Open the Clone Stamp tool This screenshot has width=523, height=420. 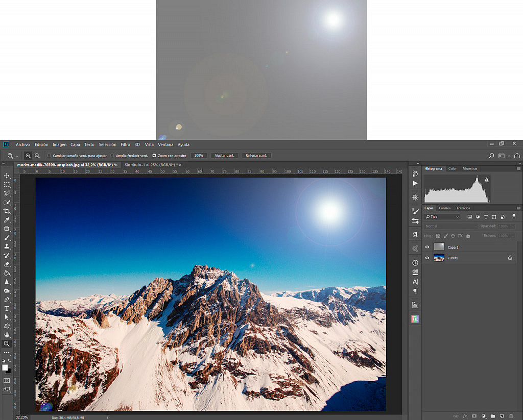click(x=7, y=246)
